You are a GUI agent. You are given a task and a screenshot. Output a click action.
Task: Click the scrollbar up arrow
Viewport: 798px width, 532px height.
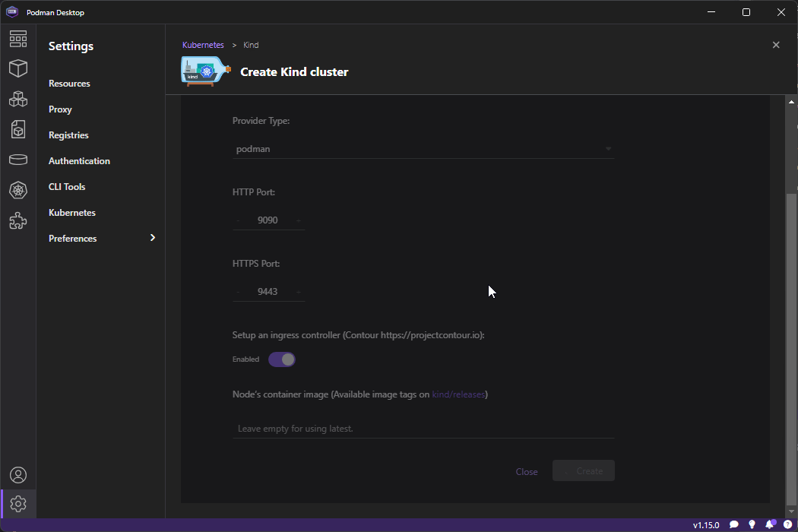pyautogui.click(x=791, y=102)
